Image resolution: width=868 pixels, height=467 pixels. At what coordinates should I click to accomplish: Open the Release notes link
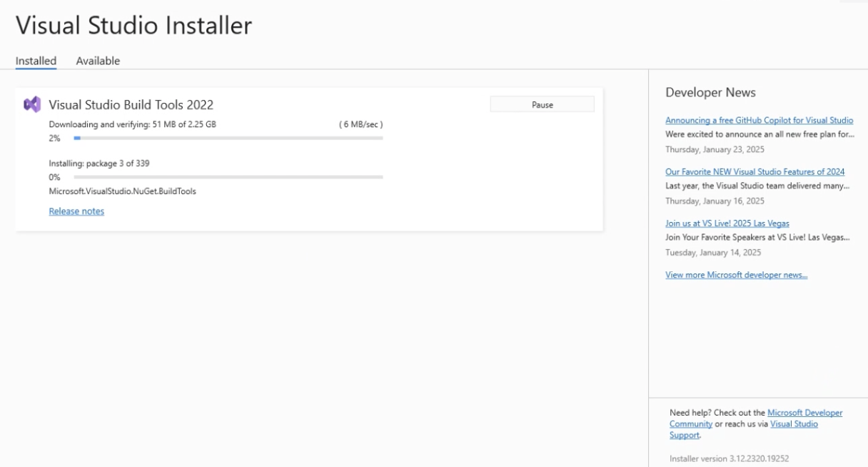pyautogui.click(x=76, y=211)
